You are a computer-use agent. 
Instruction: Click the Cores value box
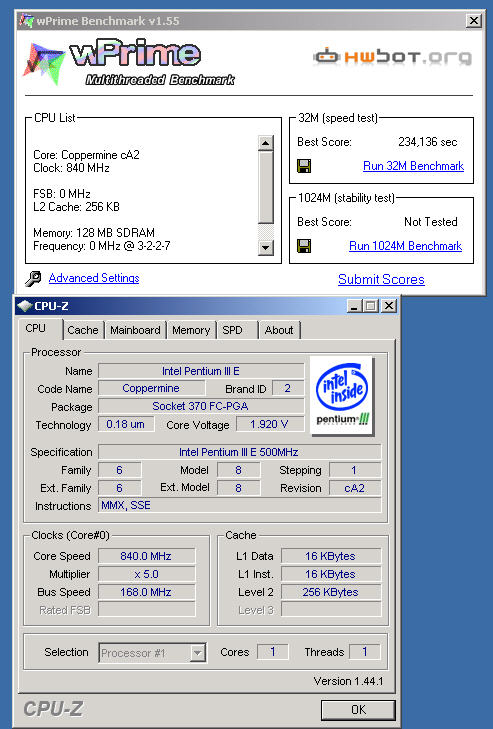273,652
